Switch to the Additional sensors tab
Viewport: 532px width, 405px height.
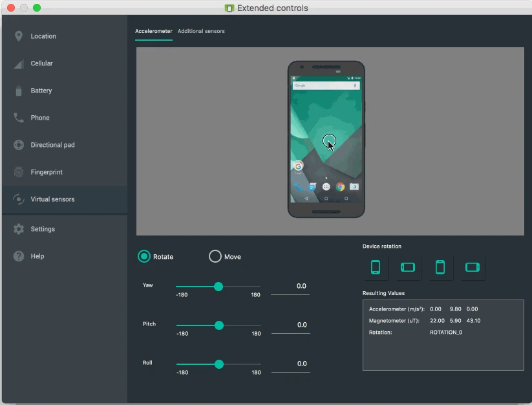coord(202,30)
